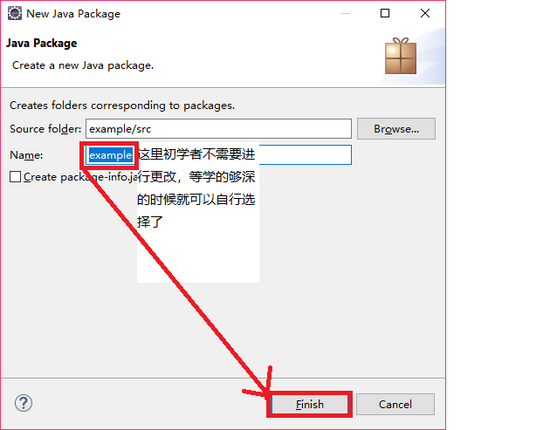Screen dimensions: 550x430
Task: Click the empty right part of the Name field
Action: (305, 155)
